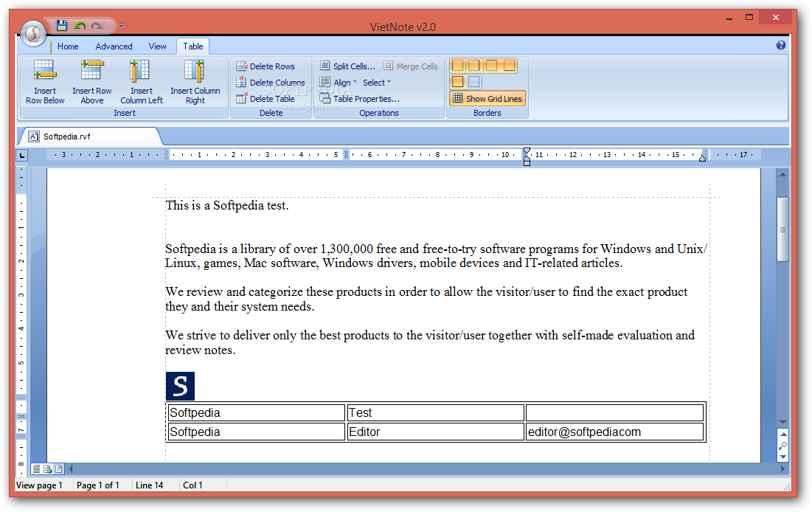Click the table row marker on vertical ruler
Viewport: 812px width, 512px height.
21,417
